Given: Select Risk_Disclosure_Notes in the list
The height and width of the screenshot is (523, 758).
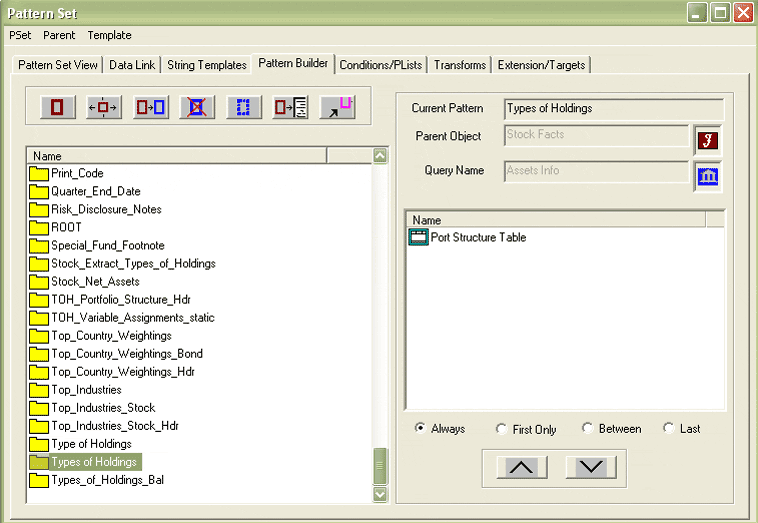Looking at the screenshot, I should (106, 210).
